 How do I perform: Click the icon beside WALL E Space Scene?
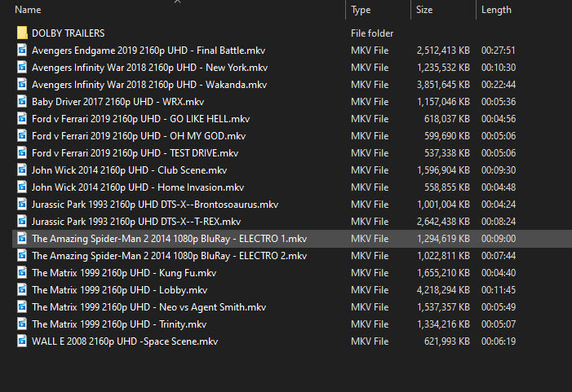point(22,341)
